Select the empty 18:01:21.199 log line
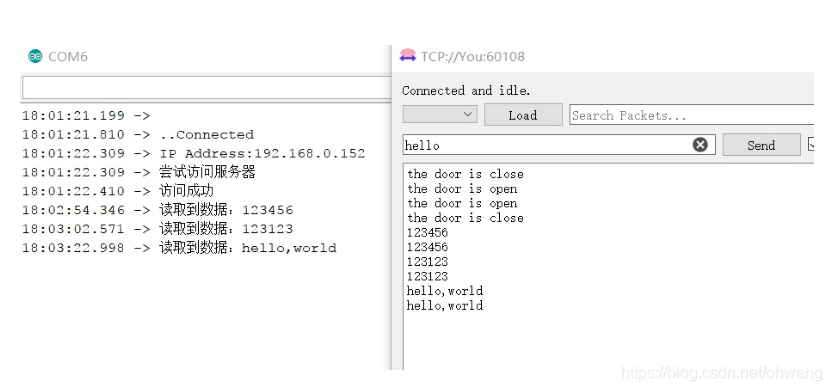 [x=86, y=115]
